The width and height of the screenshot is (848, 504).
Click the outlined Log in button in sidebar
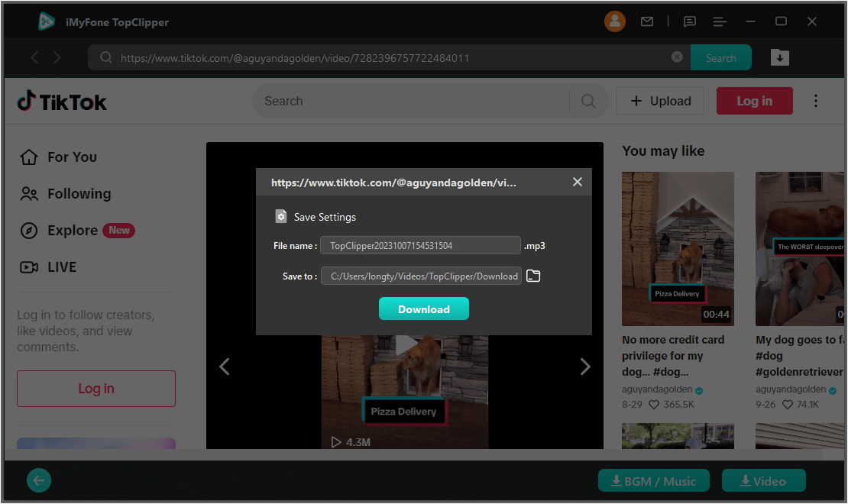point(96,388)
